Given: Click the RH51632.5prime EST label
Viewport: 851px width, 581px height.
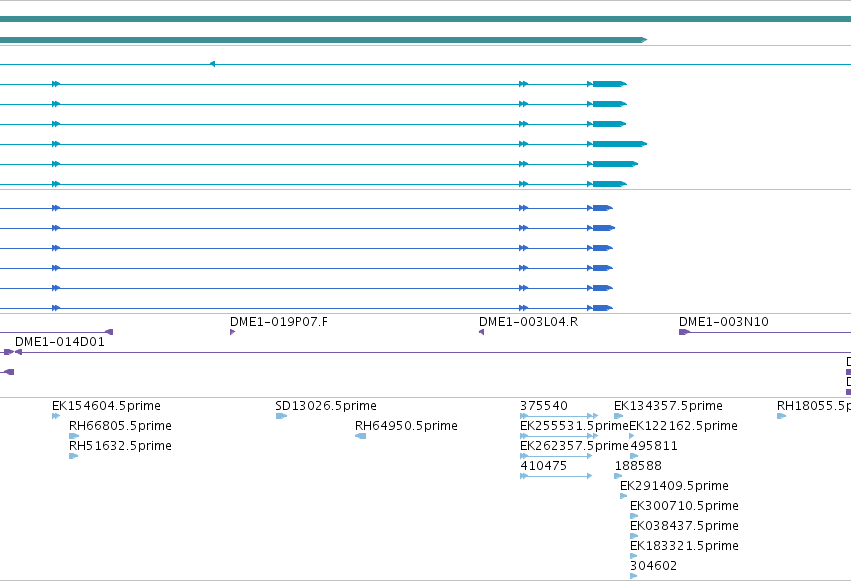Looking at the screenshot, I should click(x=120, y=446).
